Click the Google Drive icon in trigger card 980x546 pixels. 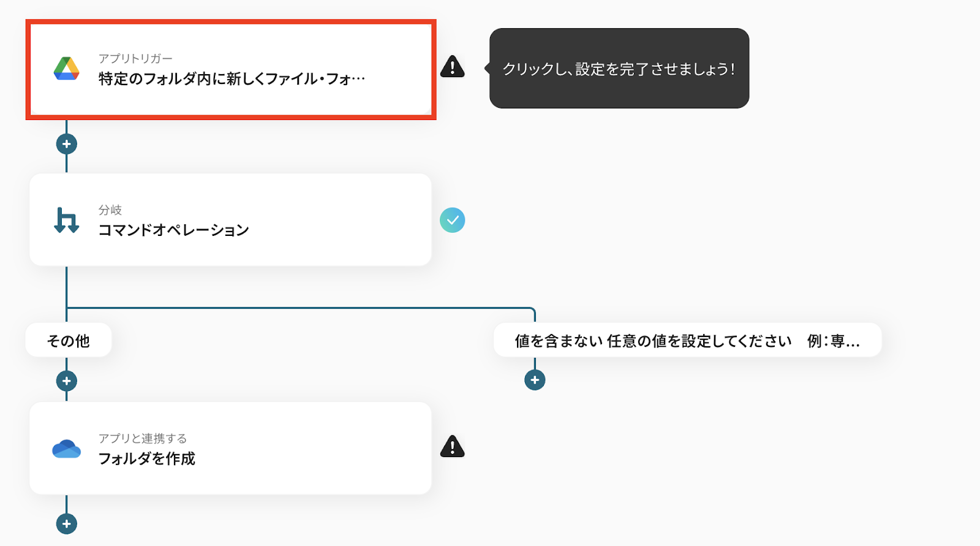click(x=66, y=69)
